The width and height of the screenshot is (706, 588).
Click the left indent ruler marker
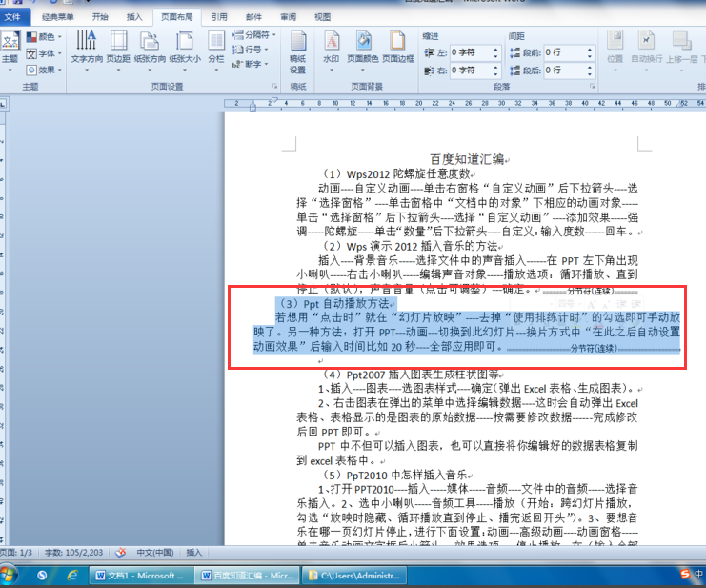coord(252,107)
